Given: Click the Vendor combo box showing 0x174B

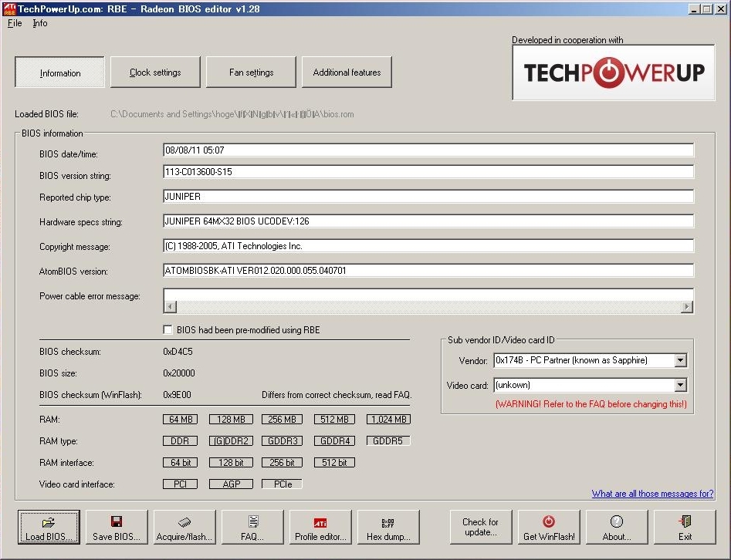Looking at the screenshot, I should 591,360.
